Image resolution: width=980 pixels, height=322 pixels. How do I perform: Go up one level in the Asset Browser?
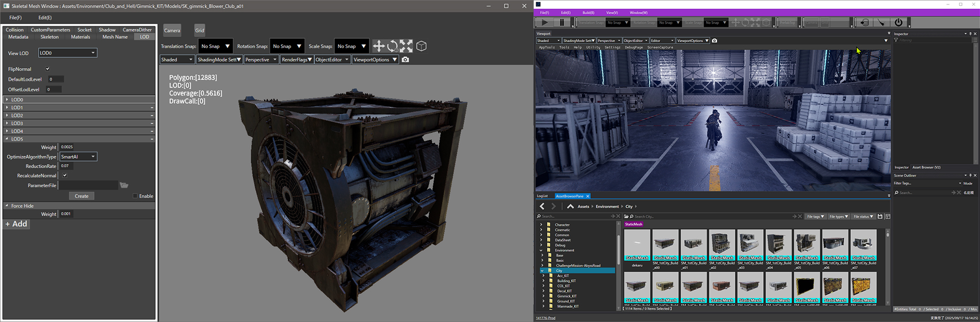tap(570, 206)
